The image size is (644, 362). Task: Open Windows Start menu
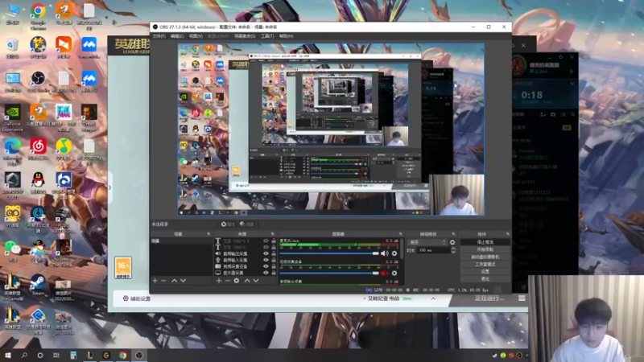[8, 355]
